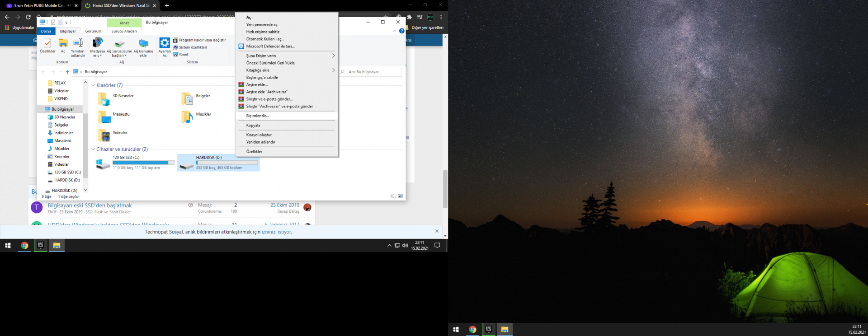Select Kopyala in context menu
The width and height of the screenshot is (868, 336).
(x=287, y=126)
